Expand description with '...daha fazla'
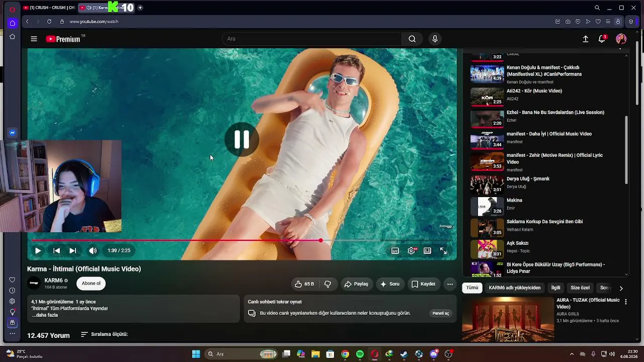Image resolution: width=644 pixels, height=362 pixels. [x=45, y=315]
